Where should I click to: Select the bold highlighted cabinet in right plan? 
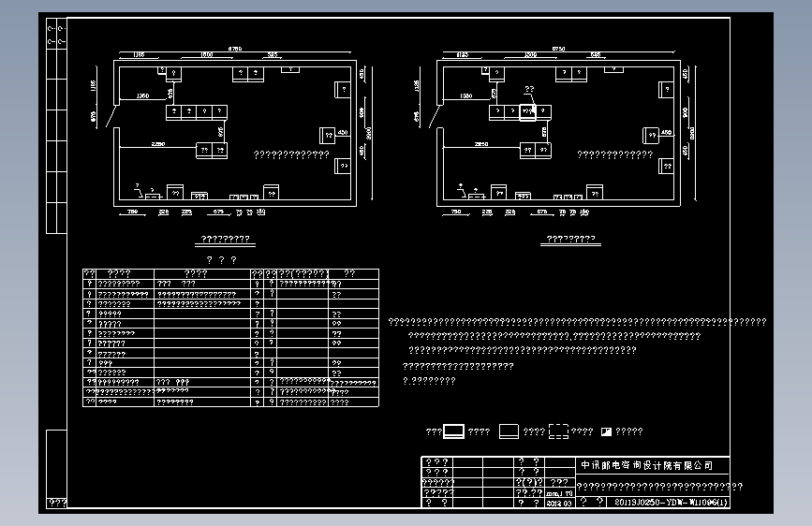coord(527,112)
